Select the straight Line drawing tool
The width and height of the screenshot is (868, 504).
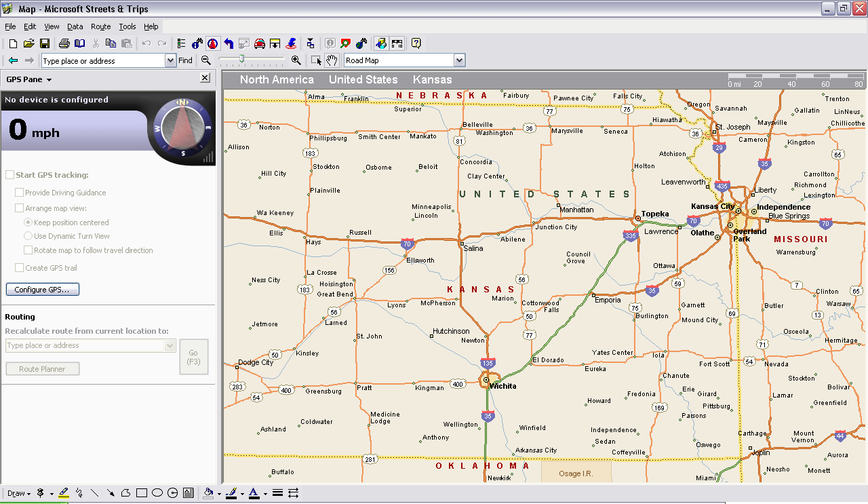pos(95,493)
